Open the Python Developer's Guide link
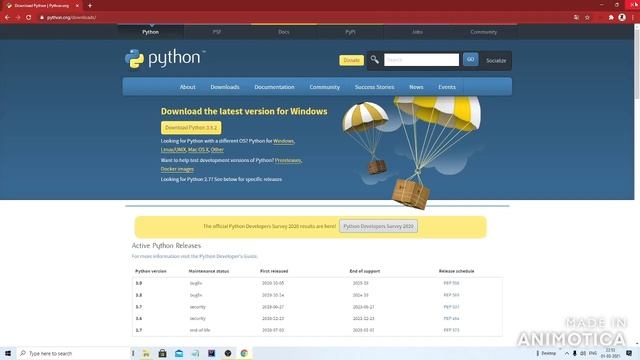 [x=228, y=256]
